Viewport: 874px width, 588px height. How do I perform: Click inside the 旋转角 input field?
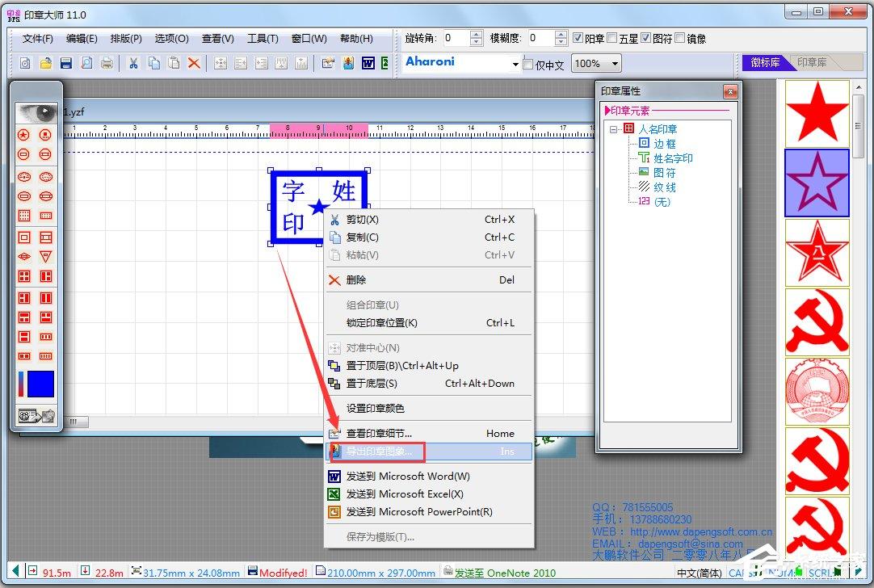[x=456, y=38]
